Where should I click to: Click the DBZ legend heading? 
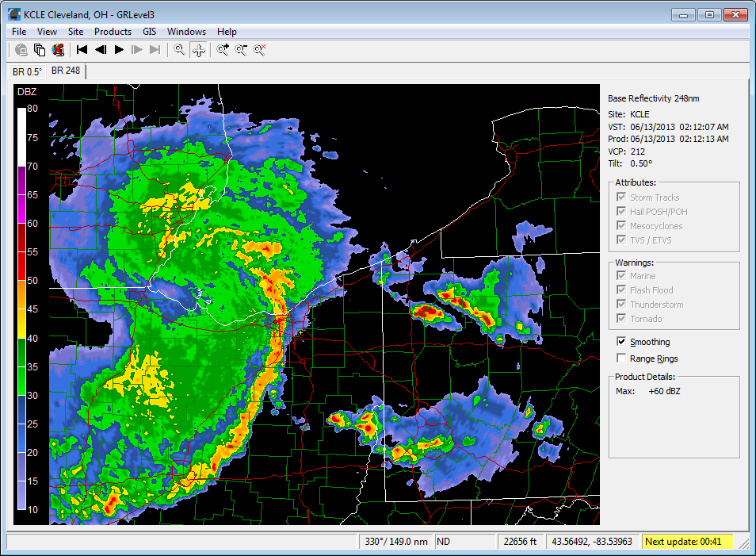click(x=27, y=92)
